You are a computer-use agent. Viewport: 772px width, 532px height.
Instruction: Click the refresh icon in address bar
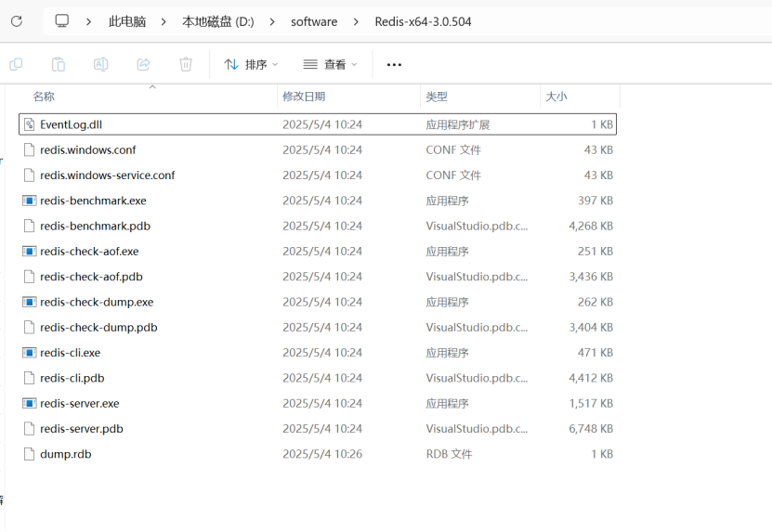click(17, 21)
